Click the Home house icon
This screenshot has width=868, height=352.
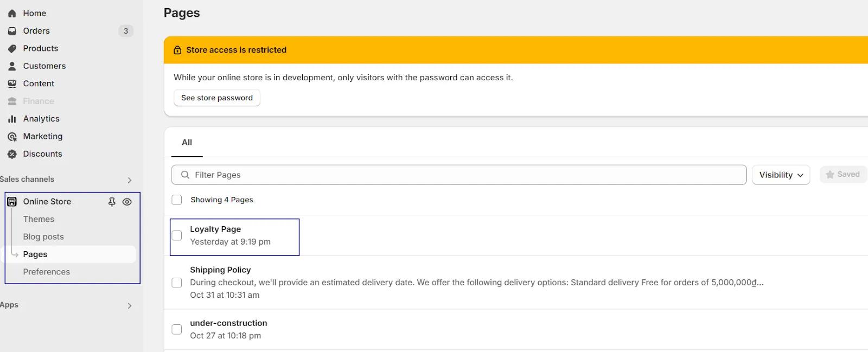pyautogui.click(x=12, y=14)
